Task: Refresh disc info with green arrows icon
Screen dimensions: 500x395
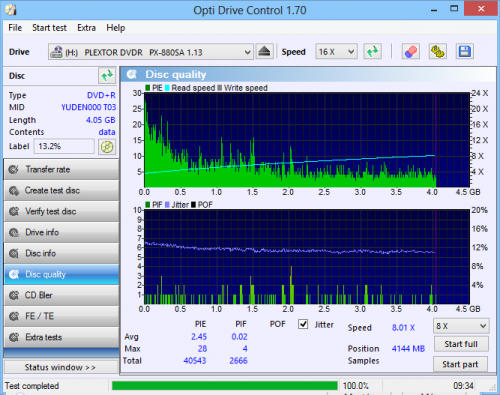Action: 107,76
